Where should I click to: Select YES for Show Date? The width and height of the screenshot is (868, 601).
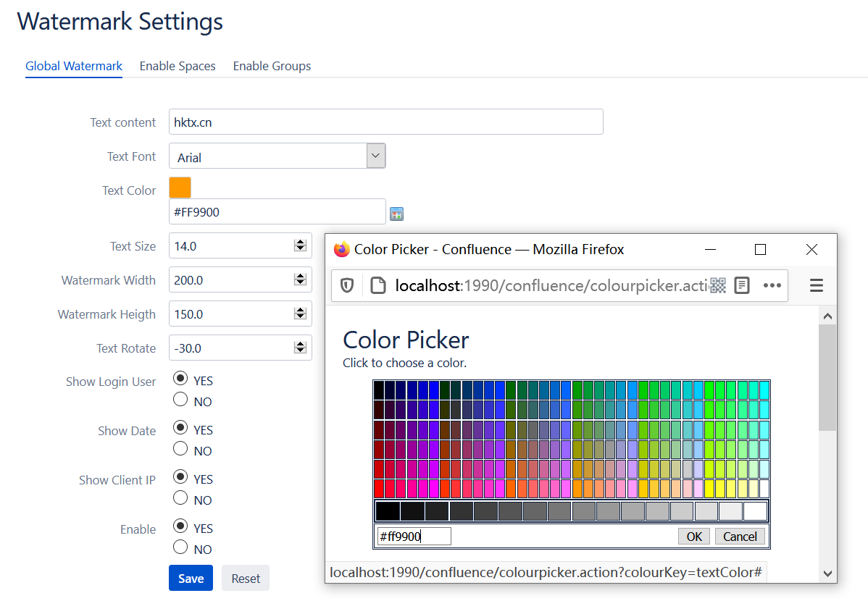pos(180,427)
